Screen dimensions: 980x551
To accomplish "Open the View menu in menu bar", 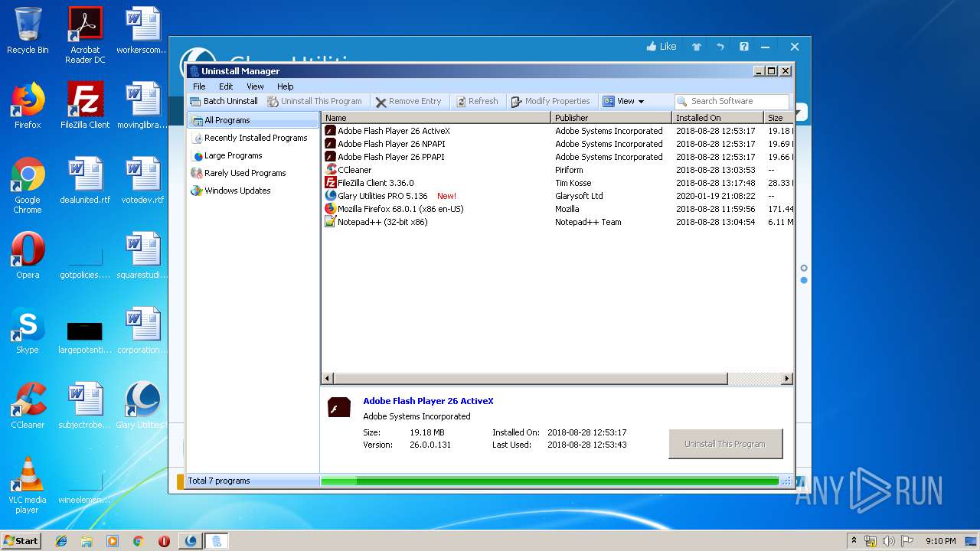I will (x=255, y=86).
